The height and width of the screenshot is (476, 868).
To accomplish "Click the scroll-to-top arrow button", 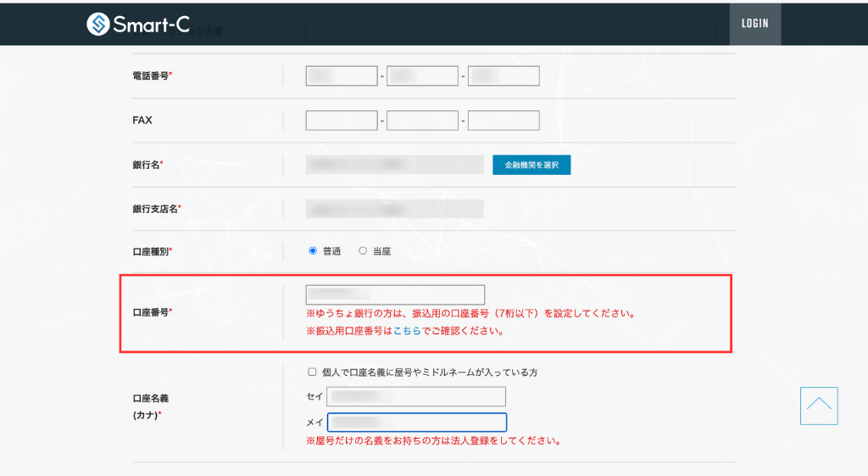I will tap(819, 406).
